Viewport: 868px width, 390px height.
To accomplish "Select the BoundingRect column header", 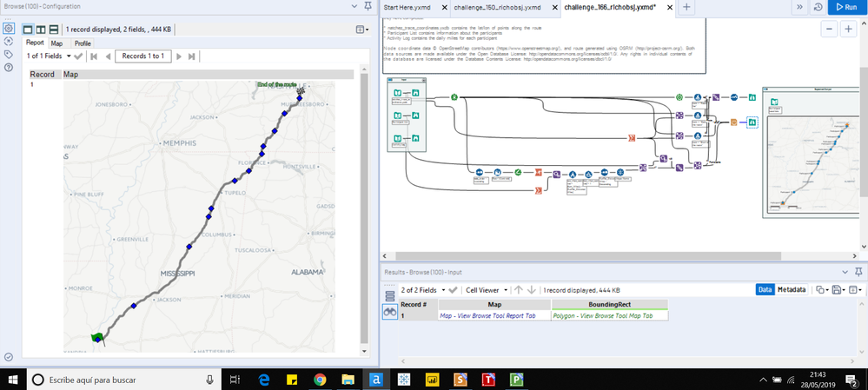I will pyautogui.click(x=609, y=305).
